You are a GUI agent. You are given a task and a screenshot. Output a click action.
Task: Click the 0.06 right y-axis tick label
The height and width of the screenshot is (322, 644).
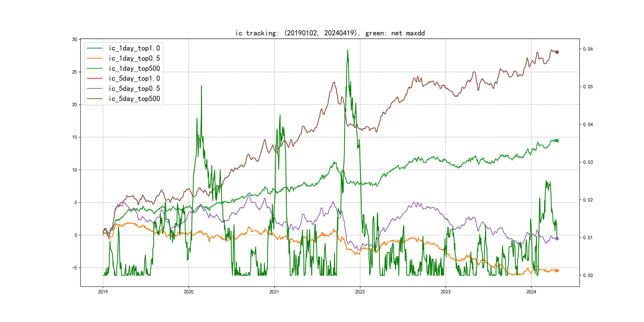point(588,49)
